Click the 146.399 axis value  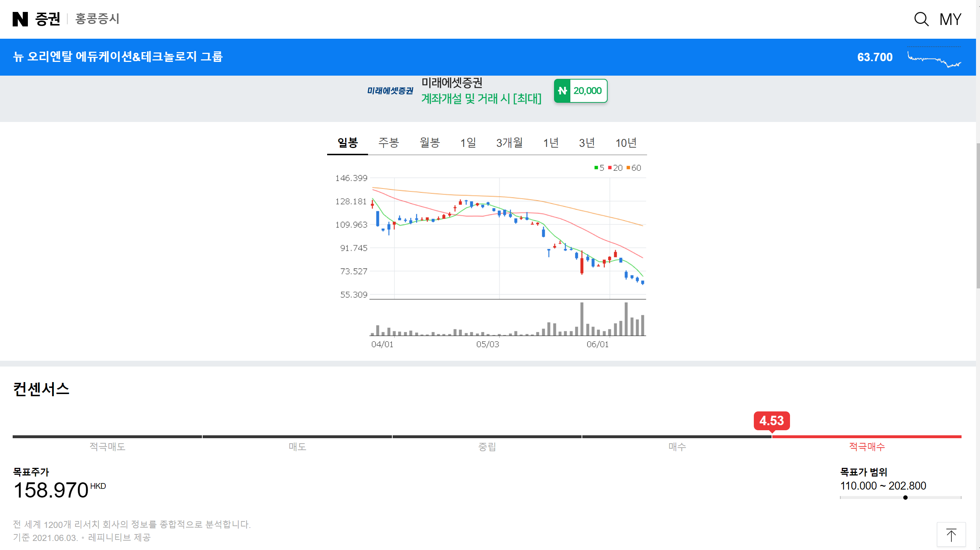coord(351,178)
